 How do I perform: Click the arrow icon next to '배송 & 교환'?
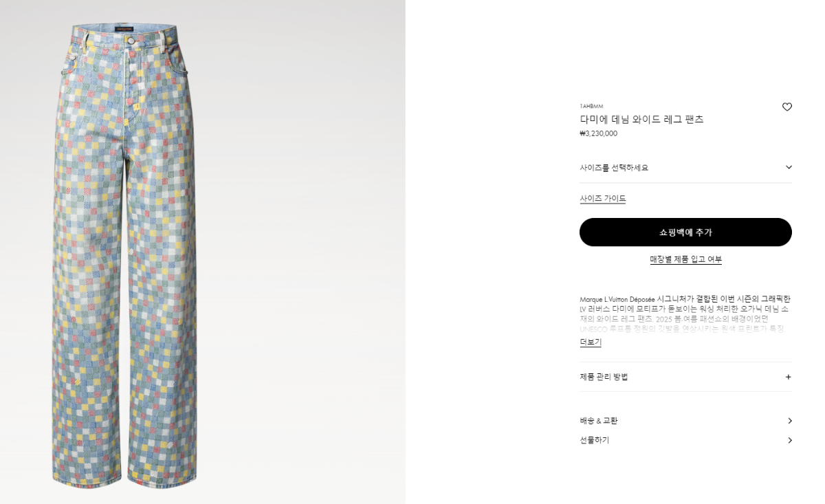(x=789, y=421)
